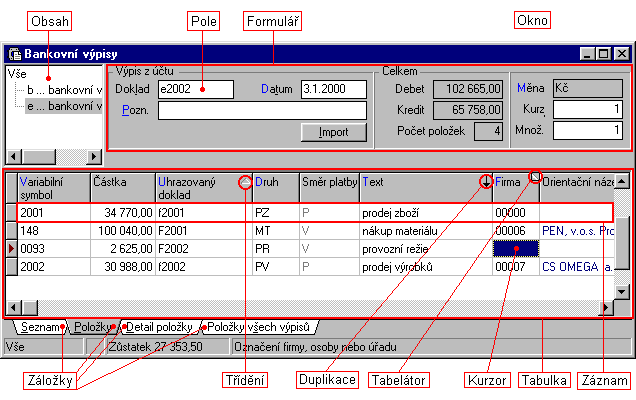
Task: Select row 148 using its row selector
Action: tap(11, 231)
